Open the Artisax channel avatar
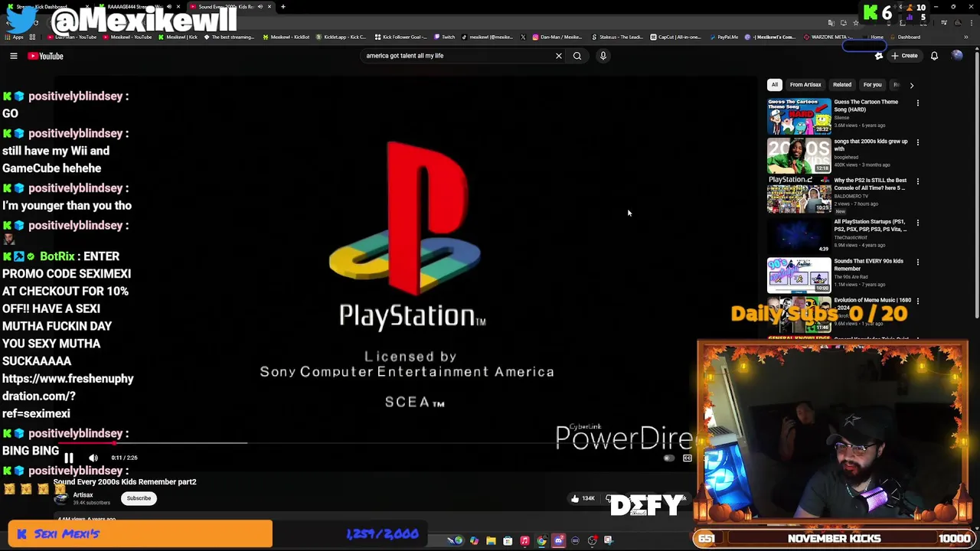Viewport: 980px width, 551px height. tap(60, 498)
